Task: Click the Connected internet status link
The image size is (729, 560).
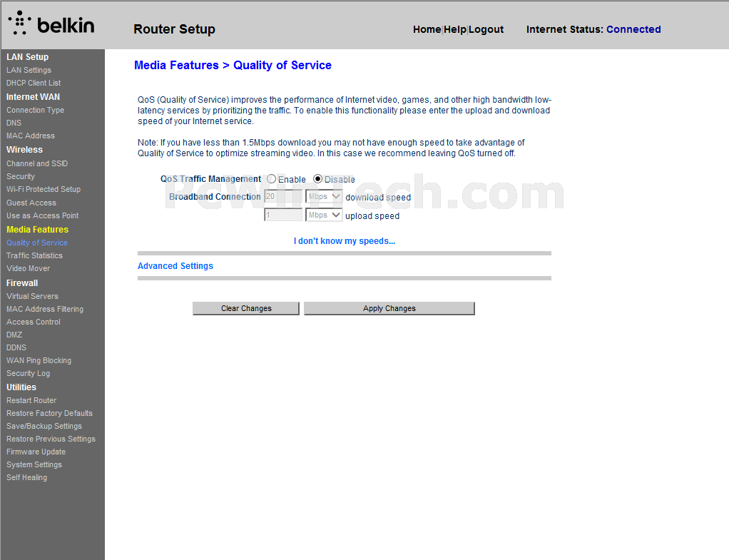Action: [633, 29]
